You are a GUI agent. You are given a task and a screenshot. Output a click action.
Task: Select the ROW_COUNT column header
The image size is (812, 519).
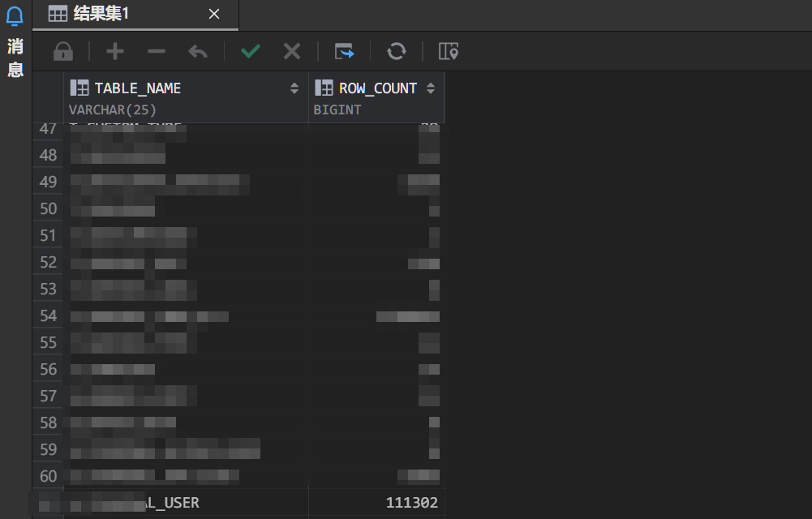(378, 88)
